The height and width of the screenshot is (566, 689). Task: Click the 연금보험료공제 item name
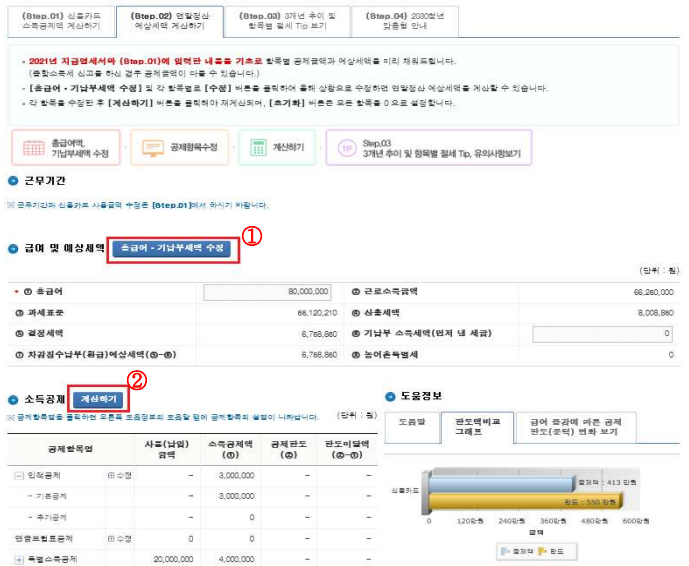click(44, 539)
